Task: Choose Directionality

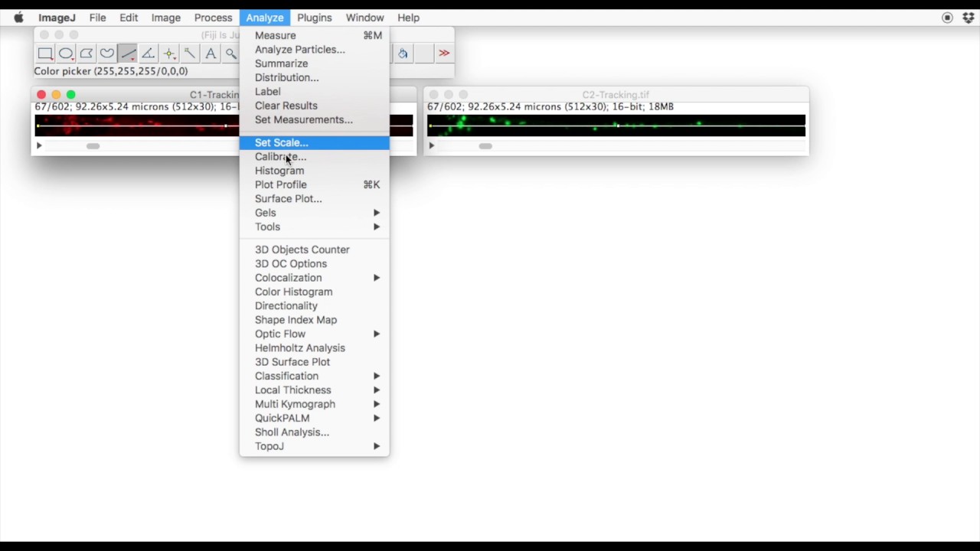Action: [314, 306]
